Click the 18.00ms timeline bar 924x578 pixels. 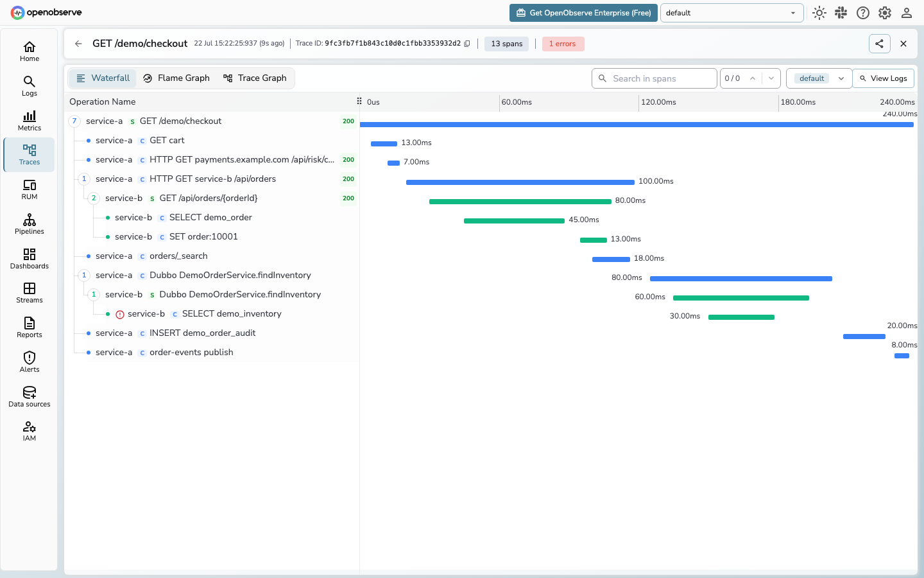click(611, 259)
